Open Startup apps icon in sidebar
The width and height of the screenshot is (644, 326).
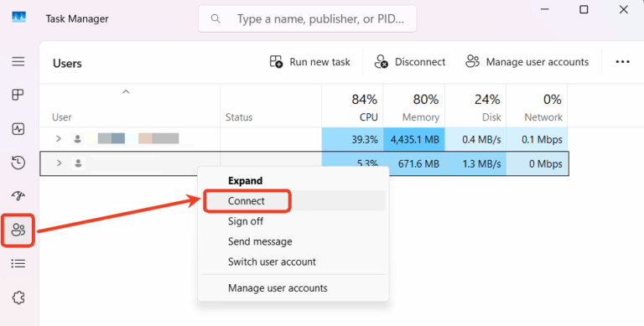[18, 196]
